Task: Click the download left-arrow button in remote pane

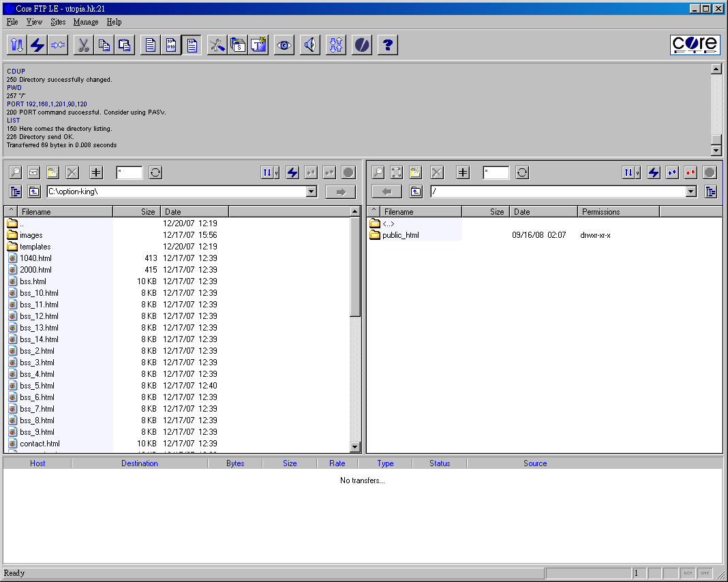Action: [386, 192]
